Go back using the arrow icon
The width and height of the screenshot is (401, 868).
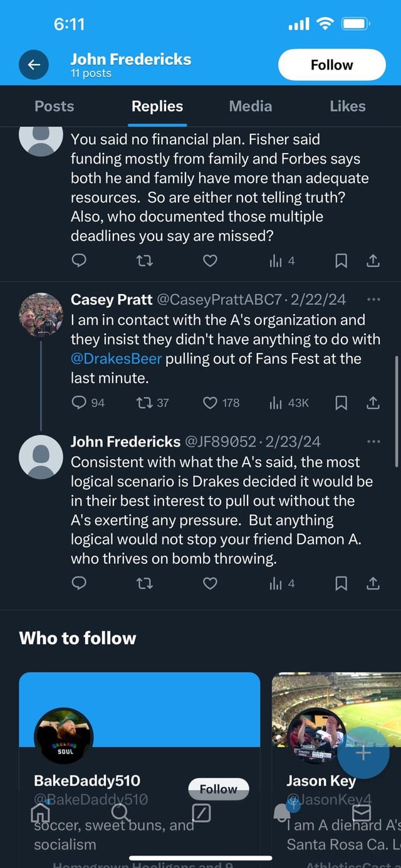pyautogui.click(x=34, y=65)
